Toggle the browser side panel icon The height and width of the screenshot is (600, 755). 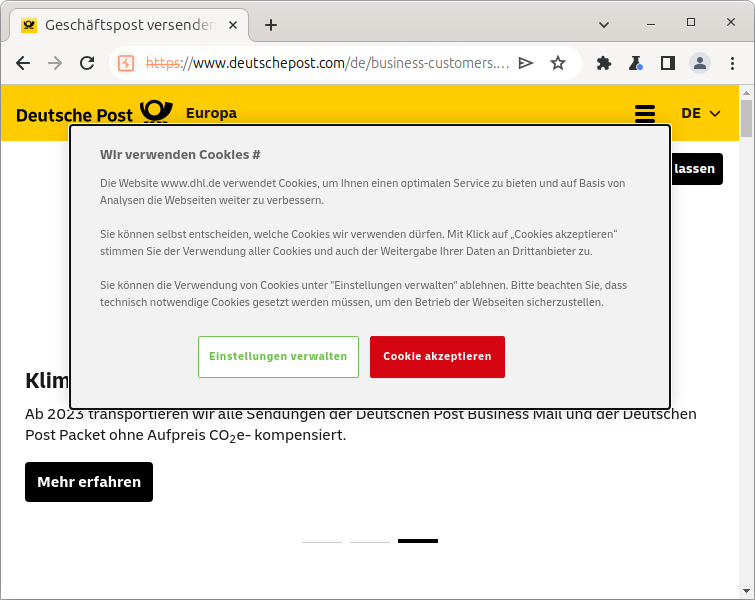(668, 63)
